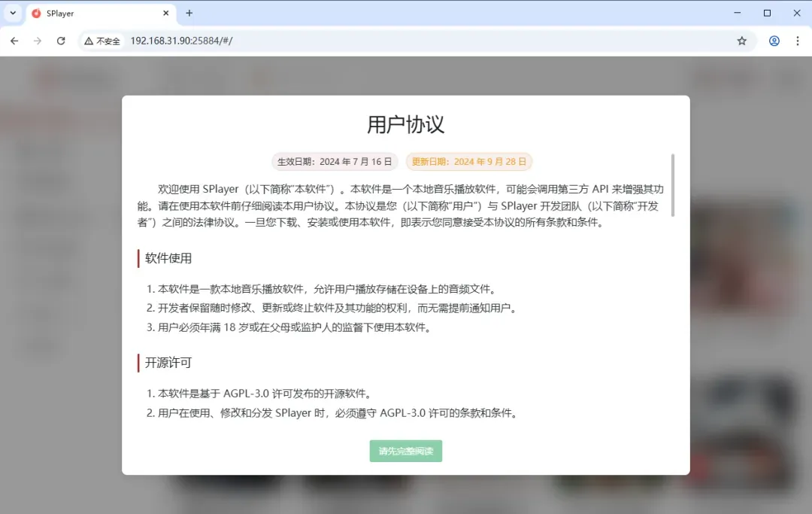Close the SPlayer browser tab
The height and width of the screenshot is (514, 812).
tap(167, 13)
